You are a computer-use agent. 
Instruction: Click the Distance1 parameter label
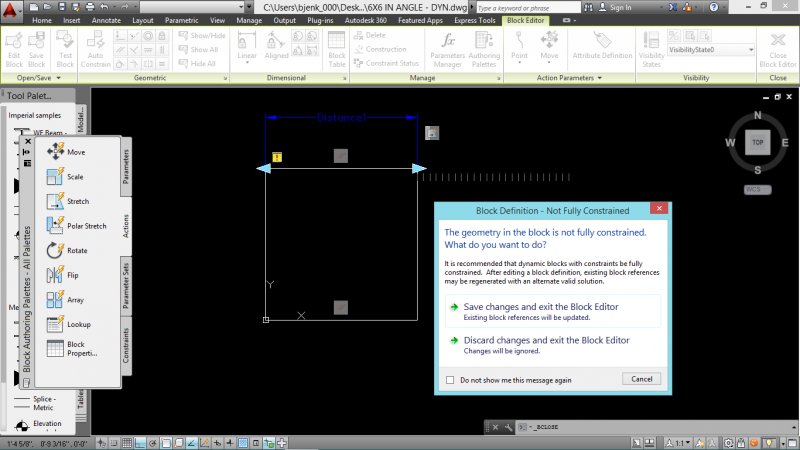(x=341, y=117)
